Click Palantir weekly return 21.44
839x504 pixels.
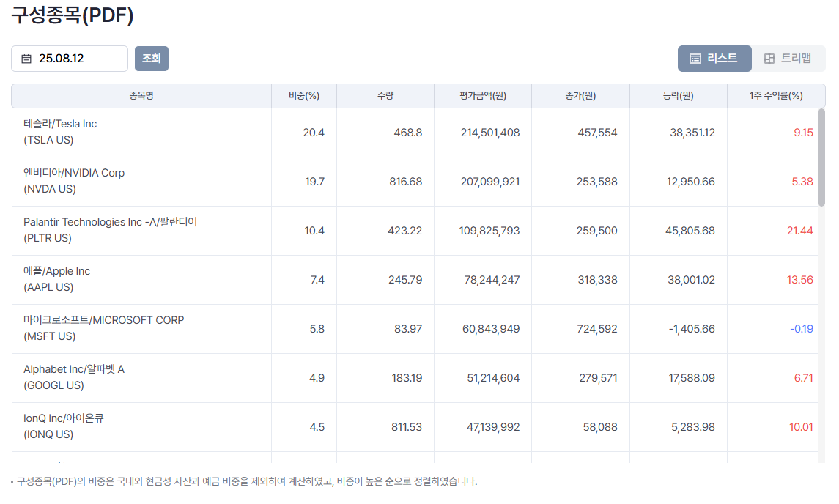[x=800, y=231]
